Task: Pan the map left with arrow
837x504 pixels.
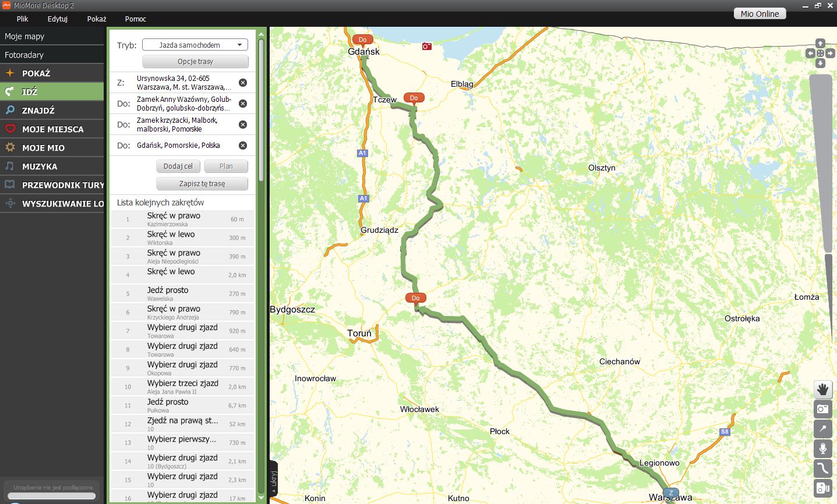Action: click(x=810, y=53)
